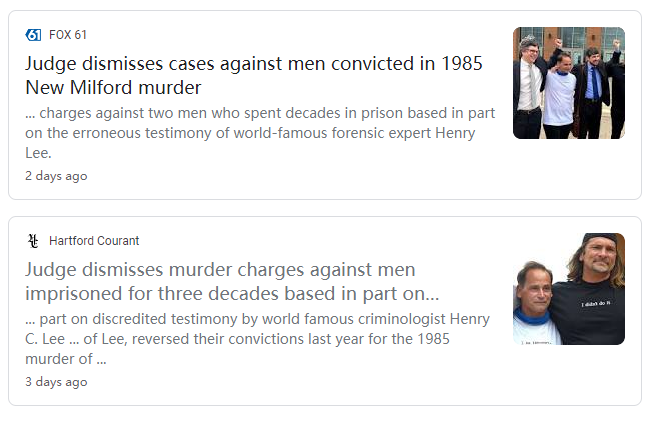
Task: Click the '3 days ago' timestamp
Action: click(56, 382)
